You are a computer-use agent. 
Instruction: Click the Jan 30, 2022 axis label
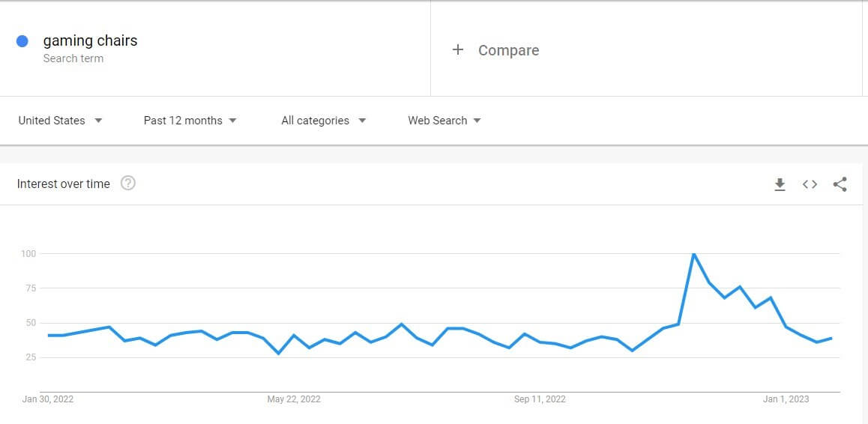[x=48, y=399]
